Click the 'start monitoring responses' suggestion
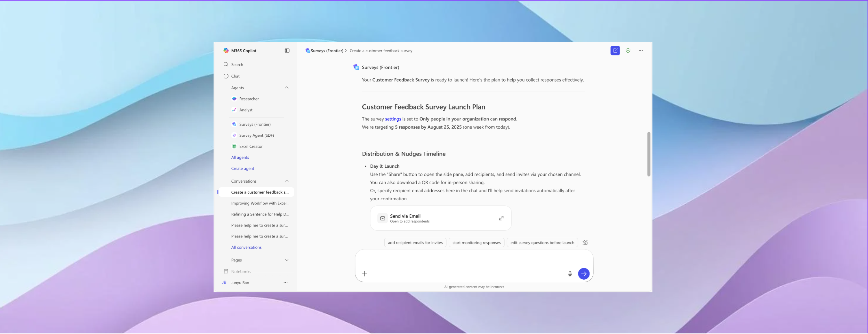The image size is (868, 334). pyautogui.click(x=476, y=242)
